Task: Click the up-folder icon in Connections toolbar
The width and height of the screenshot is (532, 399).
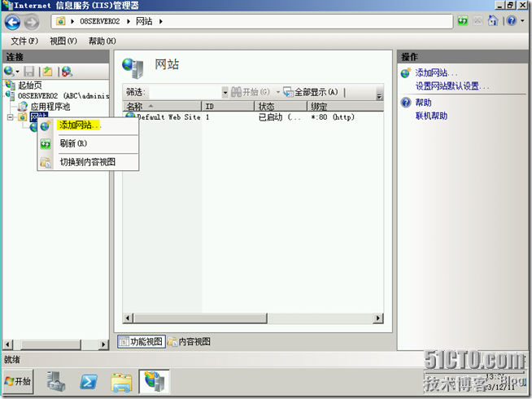Action: [x=47, y=72]
